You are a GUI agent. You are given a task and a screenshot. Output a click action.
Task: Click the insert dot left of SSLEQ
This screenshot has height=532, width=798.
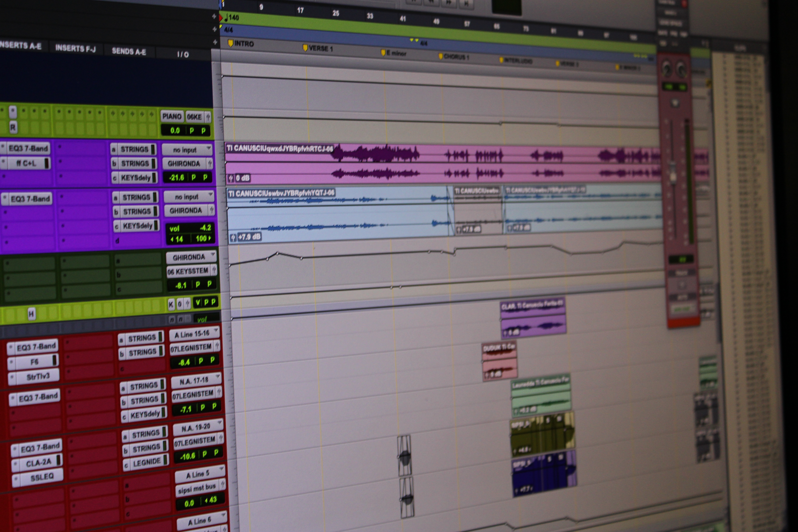[16, 479]
